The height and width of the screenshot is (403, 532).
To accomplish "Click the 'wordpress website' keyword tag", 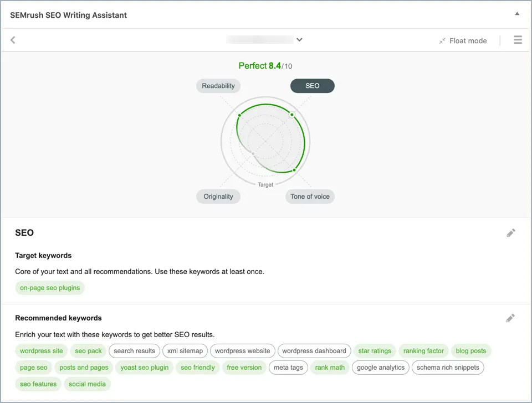I will [243, 351].
